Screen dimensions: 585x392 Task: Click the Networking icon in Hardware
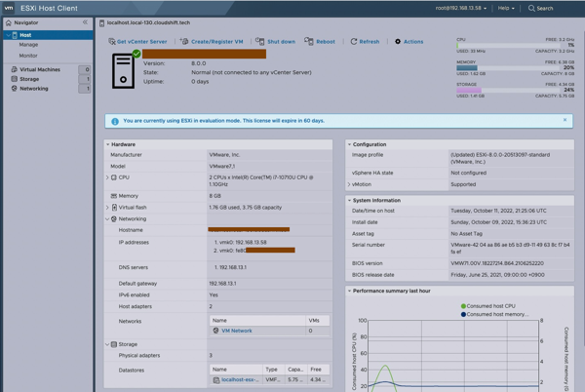point(114,219)
